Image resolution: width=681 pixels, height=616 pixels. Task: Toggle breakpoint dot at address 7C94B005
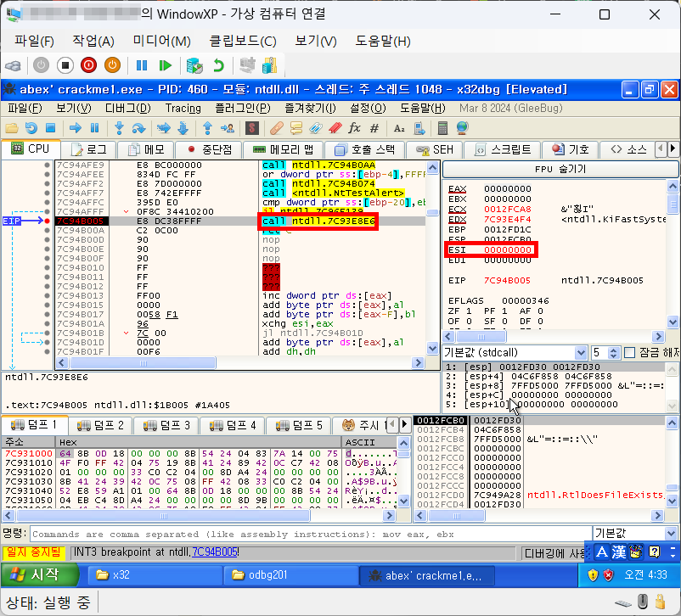tap(47, 221)
